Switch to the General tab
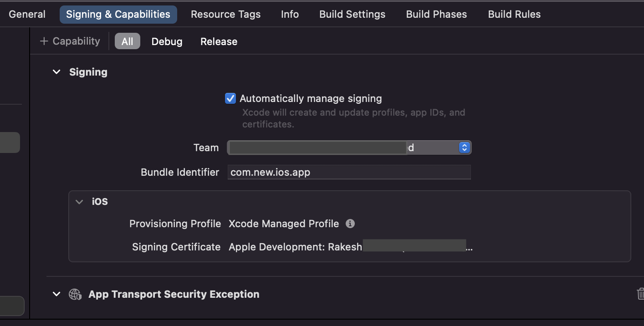 tap(27, 15)
